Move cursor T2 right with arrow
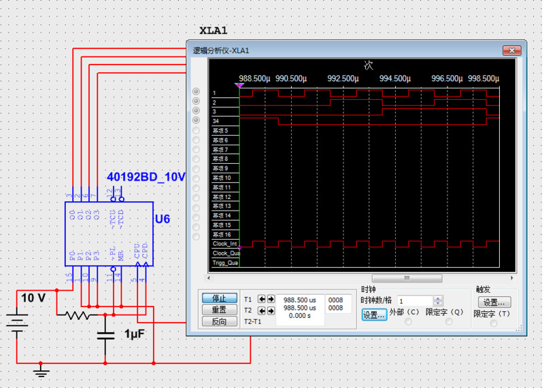This screenshot has height=392, width=544. tap(271, 309)
